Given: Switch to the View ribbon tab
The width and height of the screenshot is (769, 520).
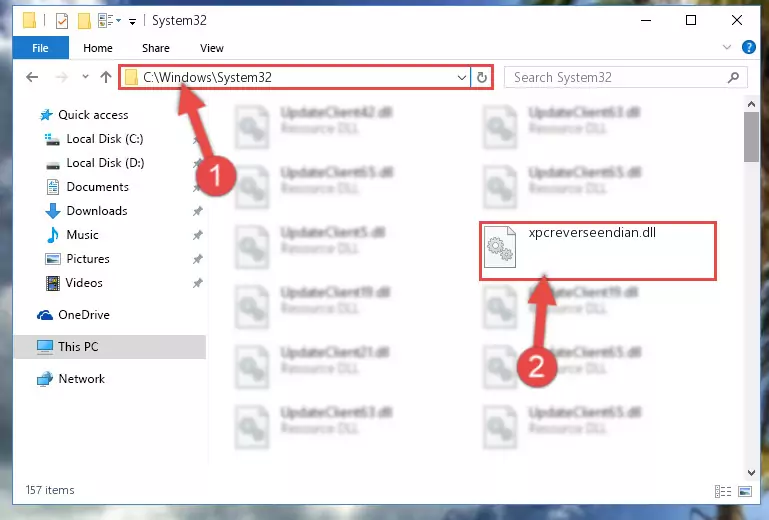Looking at the screenshot, I should [x=211, y=48].
